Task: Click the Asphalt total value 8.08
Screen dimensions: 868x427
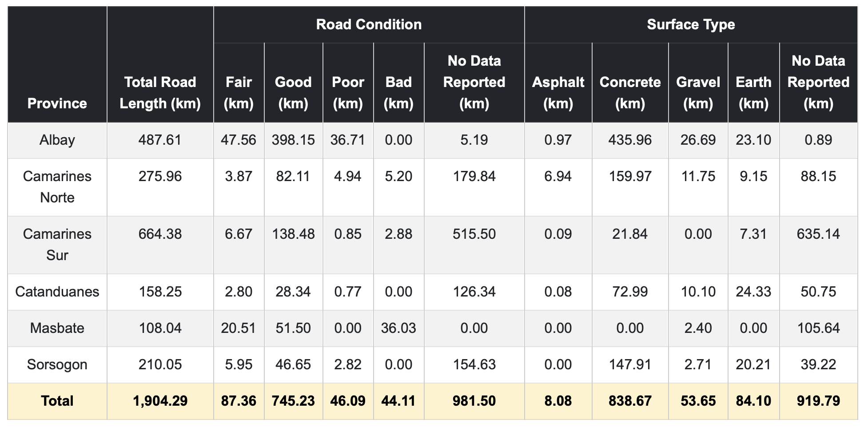Action: pyautogui.click(x=558, y=401)
